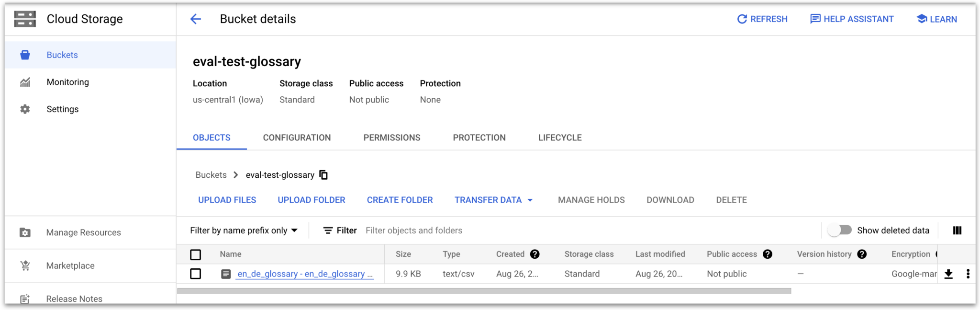980x310 pixels.
Task: Switch to the Configuration tab
Action: [297, 138]
